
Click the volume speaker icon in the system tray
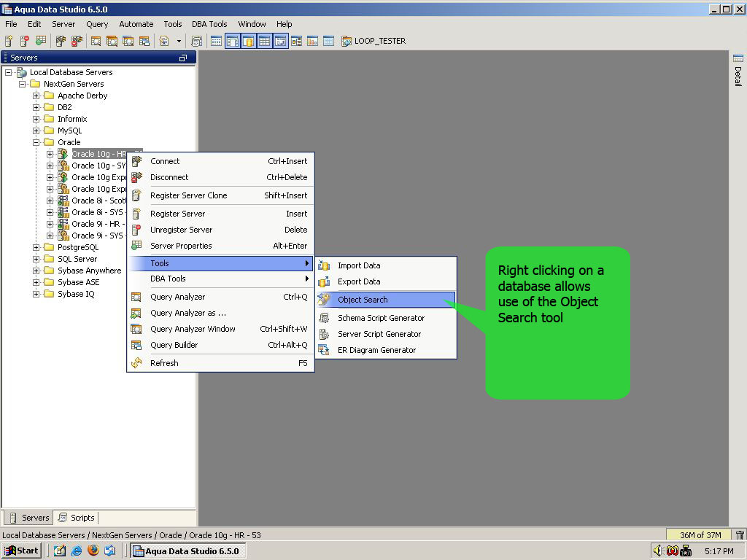point(658,551)
